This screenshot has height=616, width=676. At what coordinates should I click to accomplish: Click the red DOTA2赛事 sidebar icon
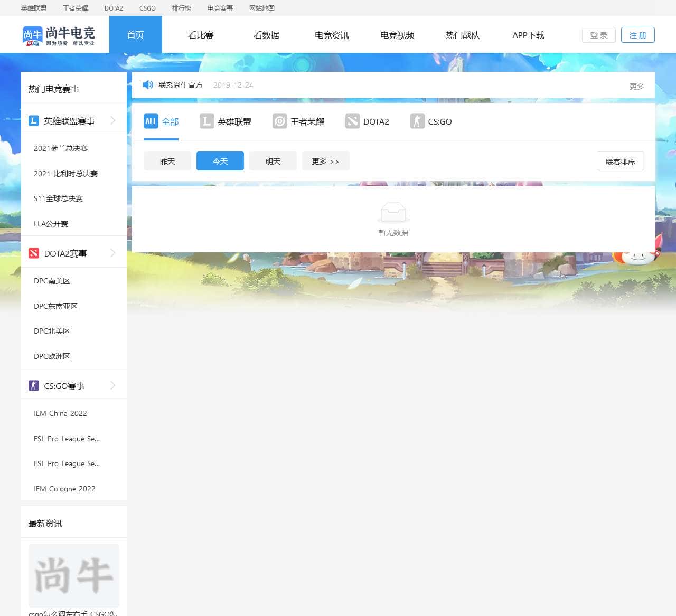coord(34,253)
